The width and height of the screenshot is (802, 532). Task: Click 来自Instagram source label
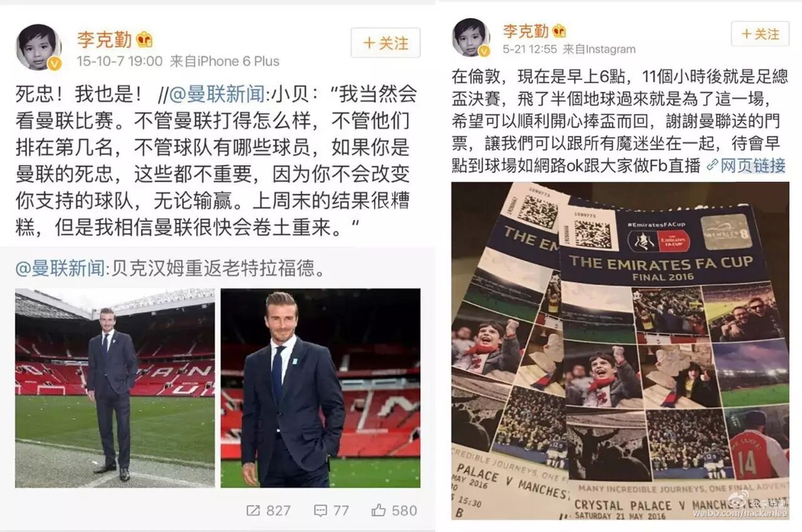tap(599, 49)
